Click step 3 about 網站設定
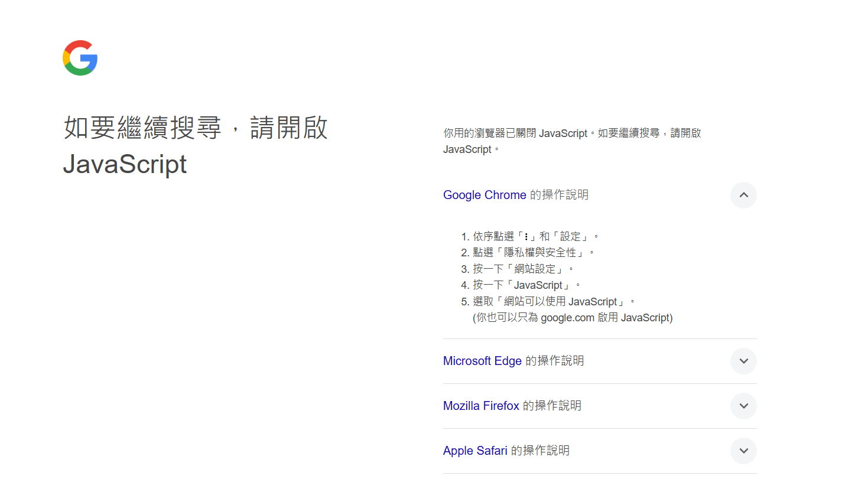This screenshot has height=479, width=868. (520, 268)
